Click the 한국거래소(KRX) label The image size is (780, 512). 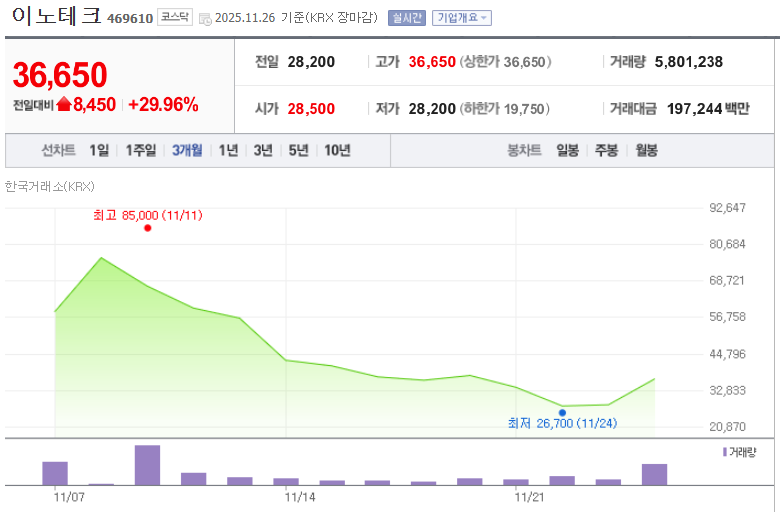click(50, 187)
